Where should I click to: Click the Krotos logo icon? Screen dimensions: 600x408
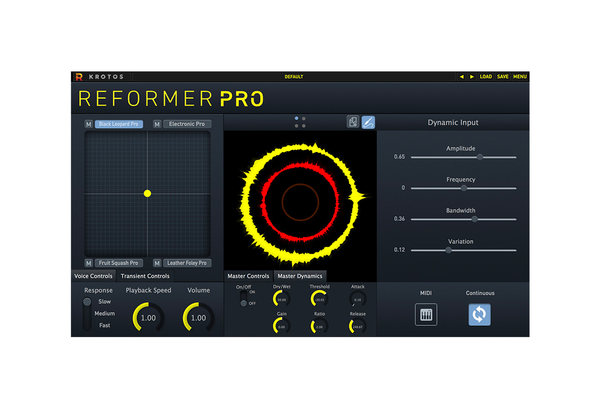[x=77, y=76]
